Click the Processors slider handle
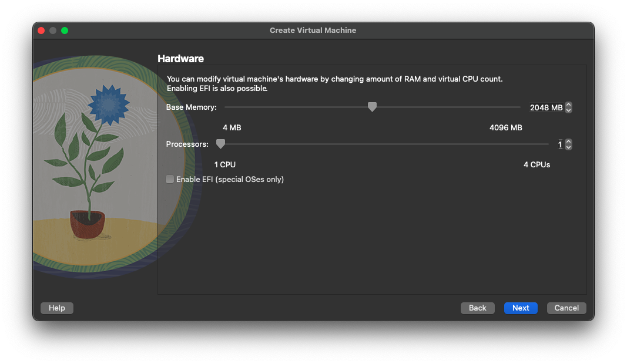627x364 pixels. pos(221,144)
